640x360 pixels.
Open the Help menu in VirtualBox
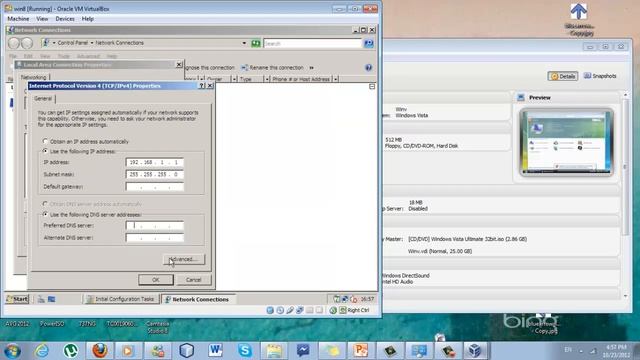(88, 19)
